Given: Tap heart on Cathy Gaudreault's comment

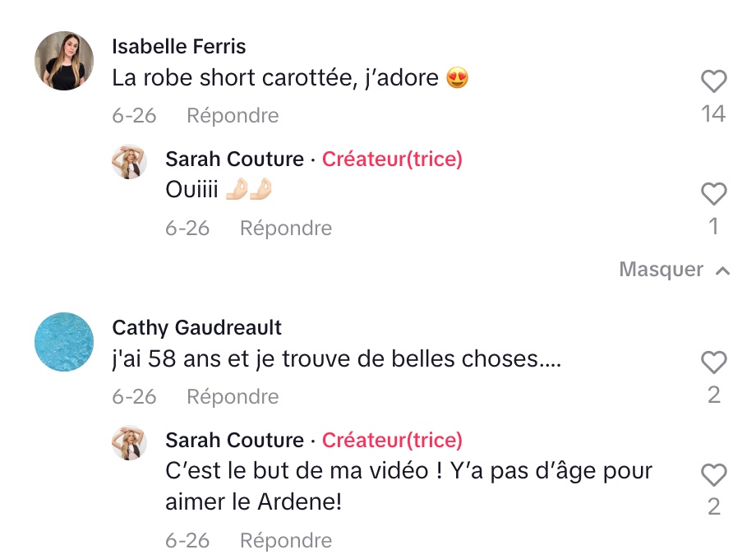Looking at the screenshot, I should point(713,363).
